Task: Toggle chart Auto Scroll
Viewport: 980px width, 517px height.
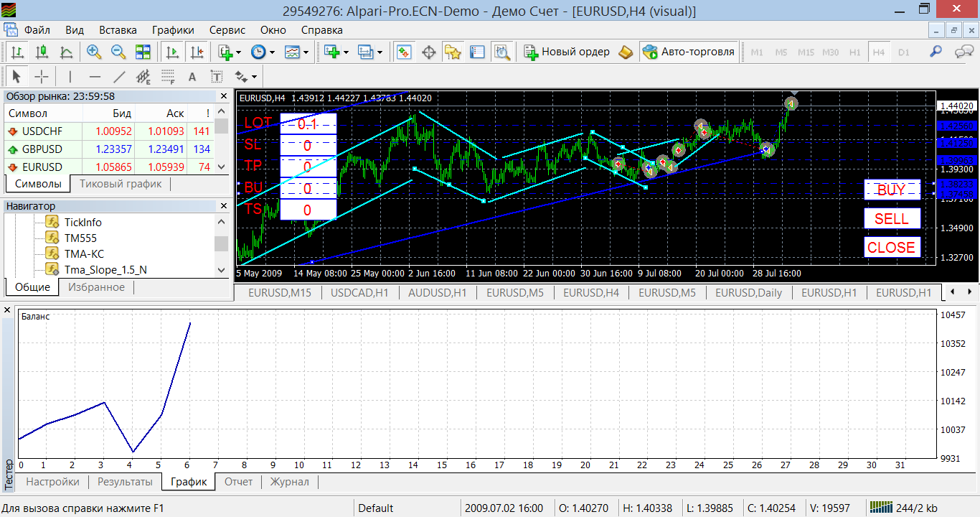Action: click(x=172, y=52)
